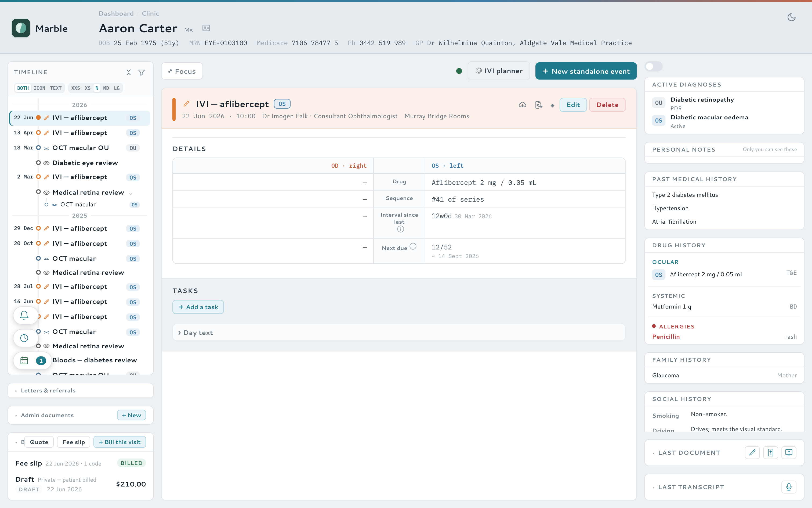This screenshot has height=508, width=812.
Task: Click Diabetic retinopathy diagnosis
Action: pyautogui.click(x=702, y=100)
